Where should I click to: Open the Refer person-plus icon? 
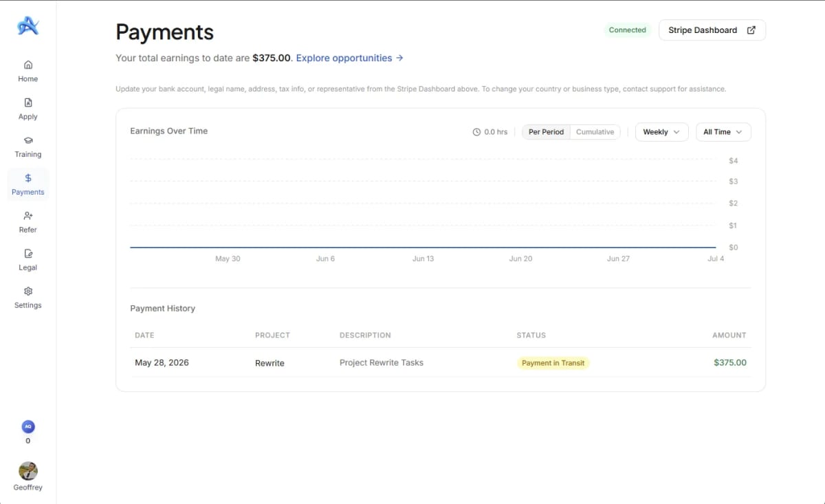(x=28, y=216)
